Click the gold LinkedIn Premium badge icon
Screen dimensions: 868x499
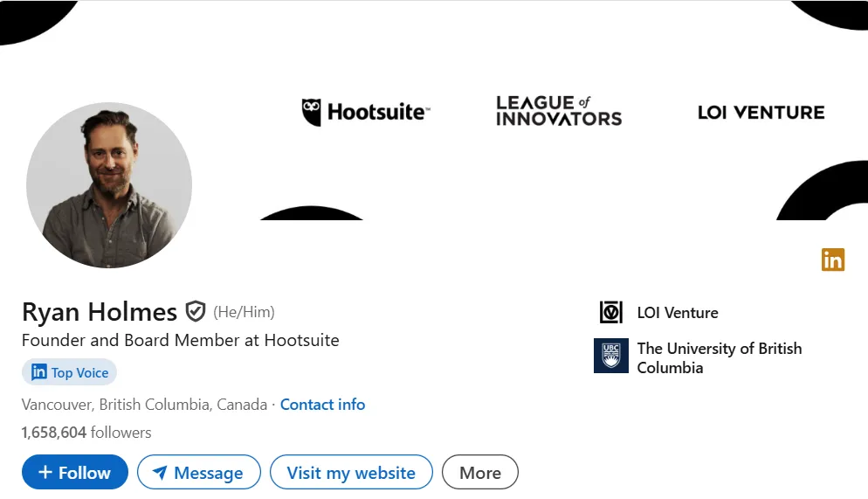coord(833,260)
